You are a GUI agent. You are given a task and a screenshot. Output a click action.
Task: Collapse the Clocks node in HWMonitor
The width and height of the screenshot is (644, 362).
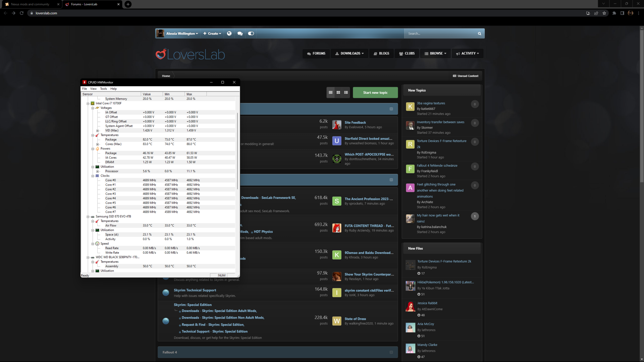coord(93,176)
